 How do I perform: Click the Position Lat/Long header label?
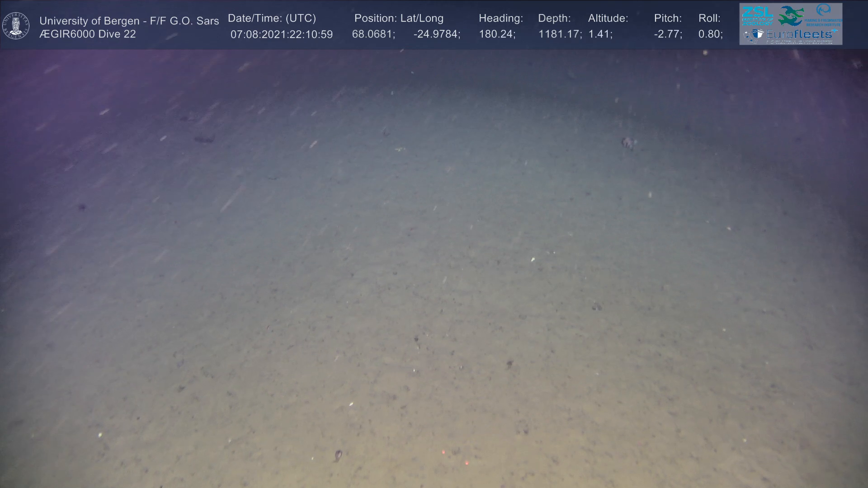click(x=399, y=19)
